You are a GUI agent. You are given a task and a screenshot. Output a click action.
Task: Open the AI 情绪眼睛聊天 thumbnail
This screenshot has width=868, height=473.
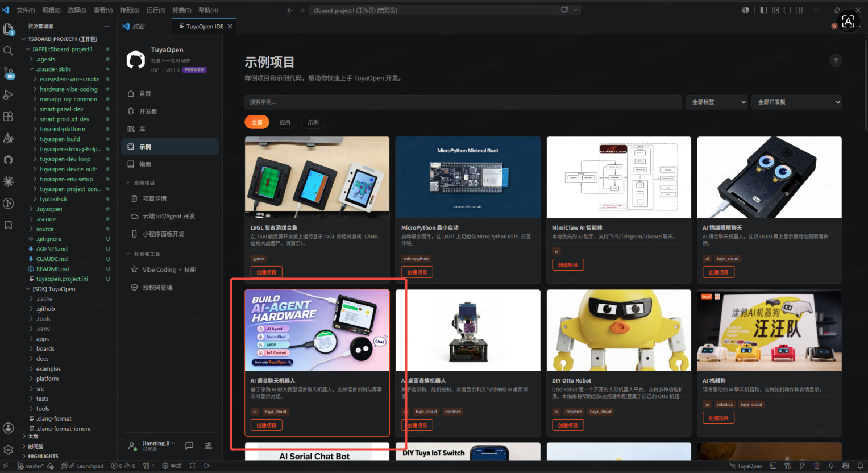[x=769, y=177]
